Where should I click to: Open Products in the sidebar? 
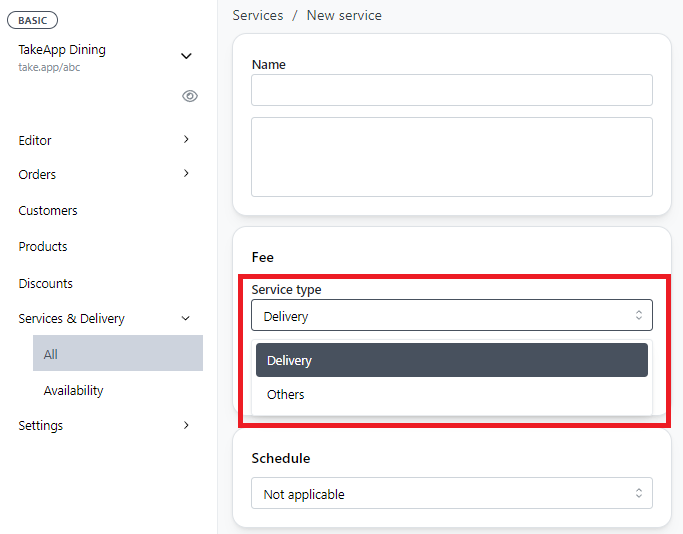(43, 247)
